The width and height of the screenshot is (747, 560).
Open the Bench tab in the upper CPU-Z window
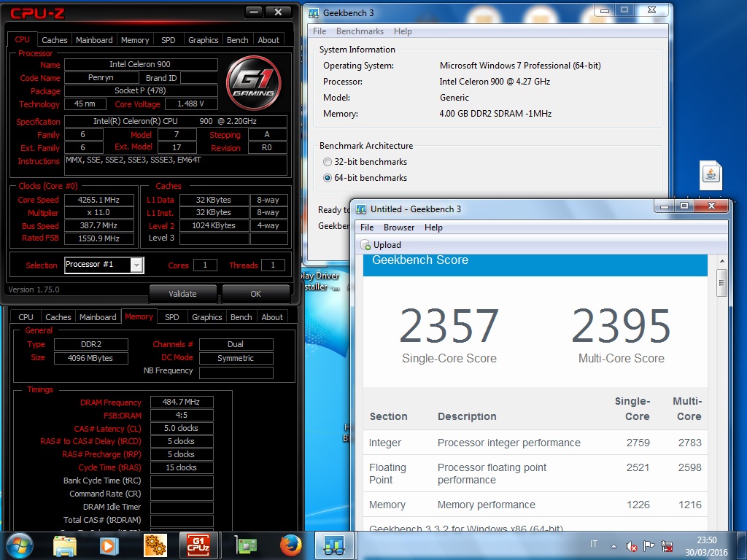[x=237, y=40]
